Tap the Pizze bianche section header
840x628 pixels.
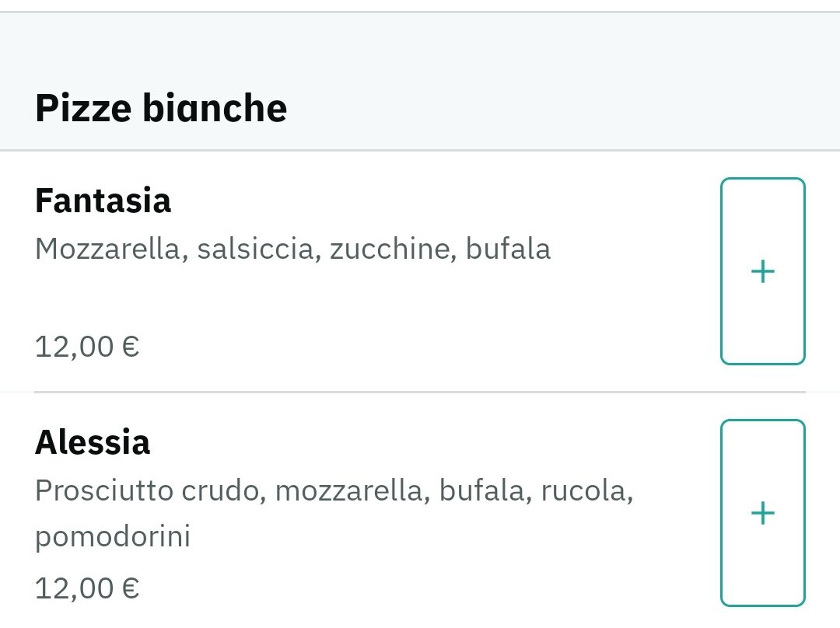161,108
